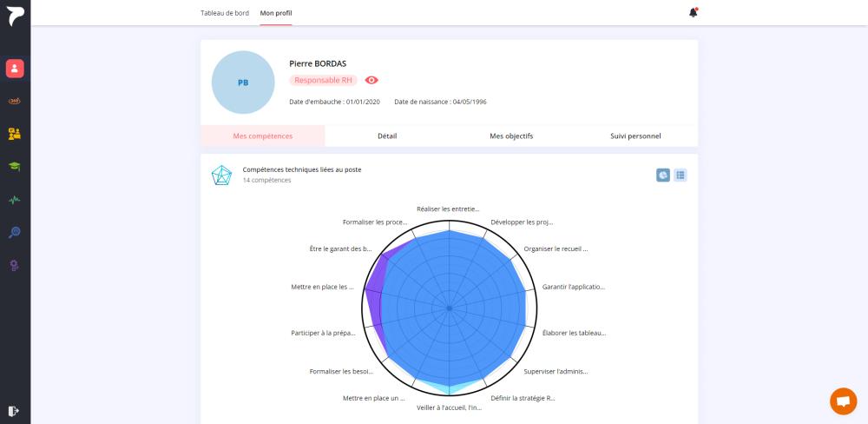868x424 pixels.
Task: Open the user profile sidebar icon
Action: [x=15, y=69]
